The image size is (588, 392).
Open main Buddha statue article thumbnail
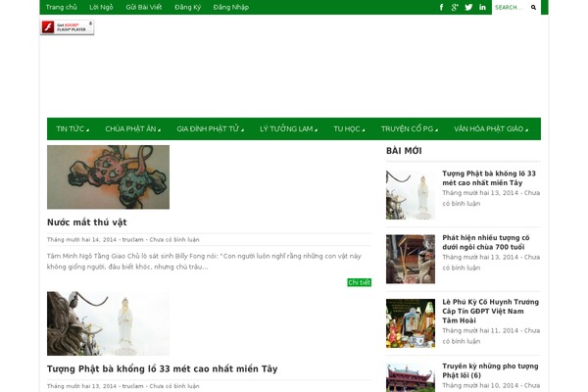pyautogui.click(x=108, y=323)
